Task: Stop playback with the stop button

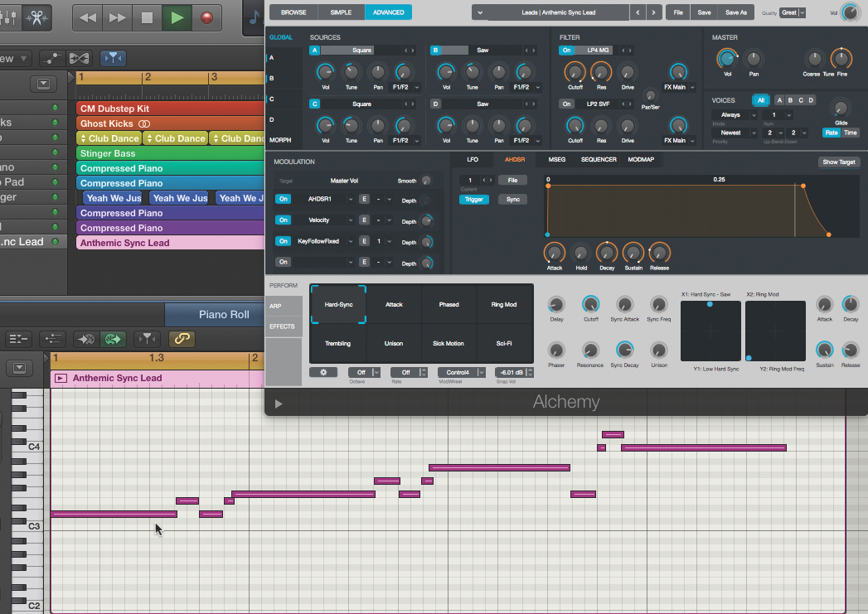Action: (x=148, y=17)
